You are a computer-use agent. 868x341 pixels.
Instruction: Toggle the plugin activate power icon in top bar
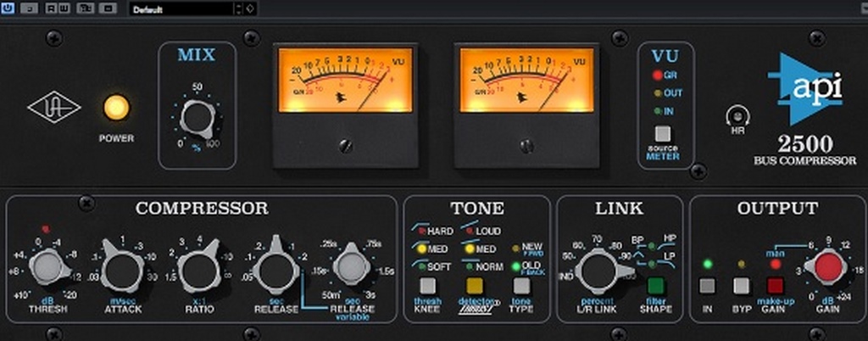coord(7,8)
